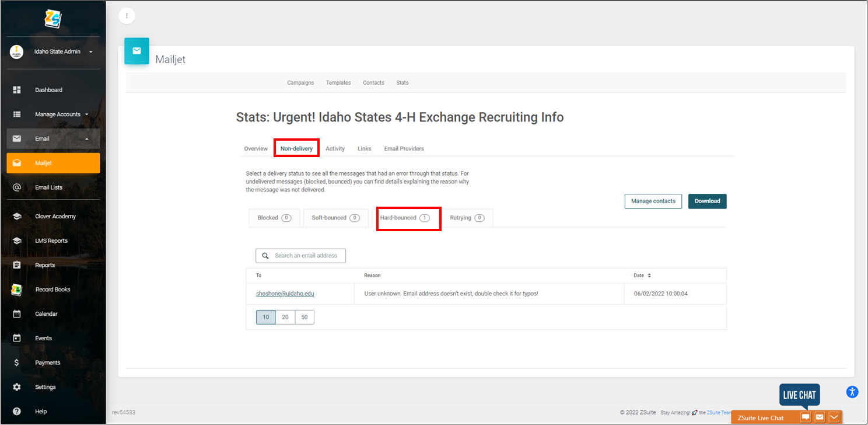The height and width of the screenshot is (425, 868).
Task: Click the Idaho State Admin avatar
Action: tap(16, 52)
